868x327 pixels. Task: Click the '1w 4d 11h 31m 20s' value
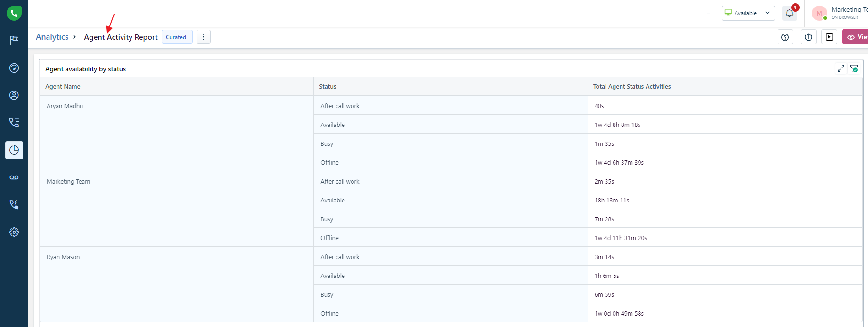(621, 238)
